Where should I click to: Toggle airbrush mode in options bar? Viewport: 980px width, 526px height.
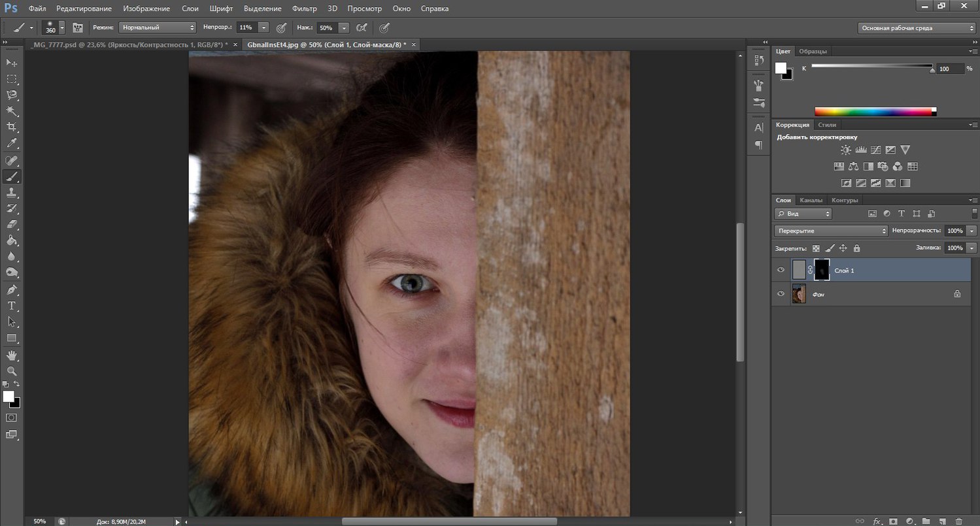[362, 28]
